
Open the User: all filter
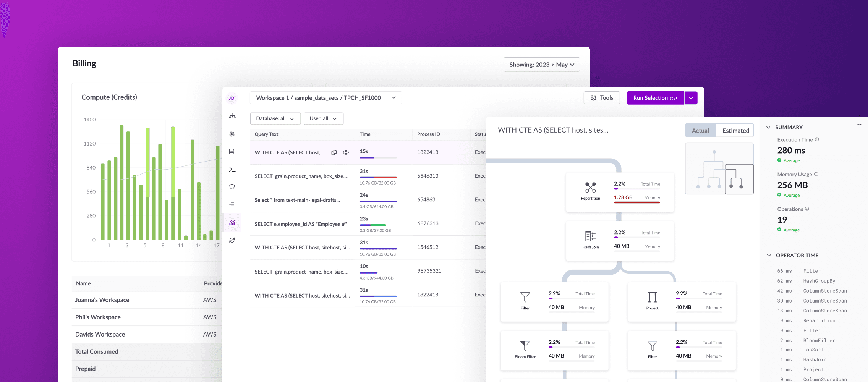tap(323, 118)
